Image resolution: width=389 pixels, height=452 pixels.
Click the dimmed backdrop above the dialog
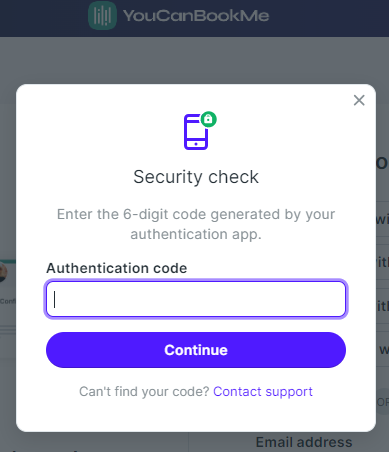coord(194,60)
